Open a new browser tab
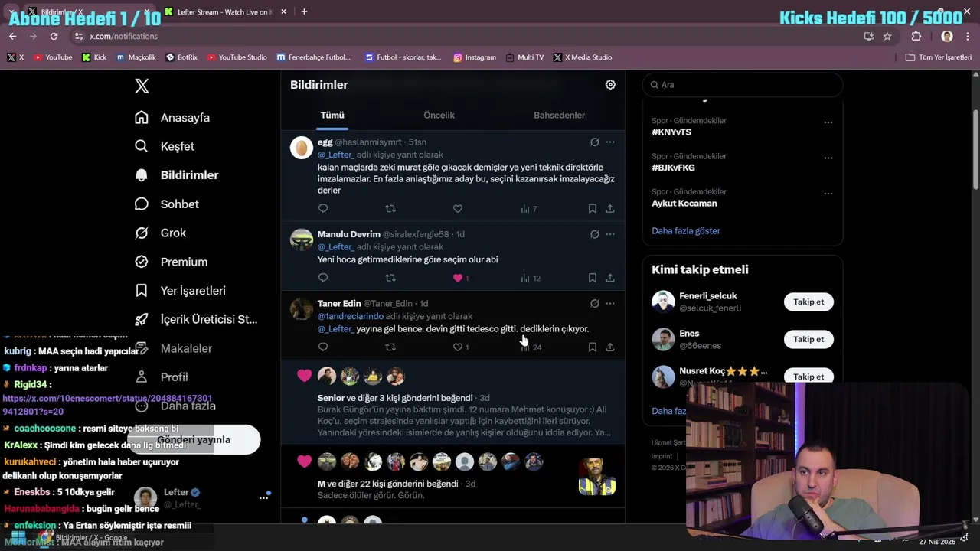This screenshot has height=551, width=980. click(304, 11)
